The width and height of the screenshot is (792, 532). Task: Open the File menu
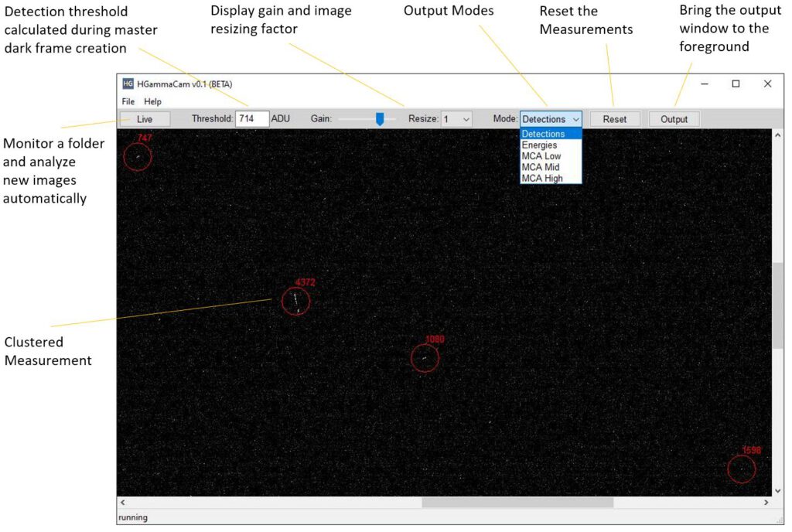coord(128,101)
